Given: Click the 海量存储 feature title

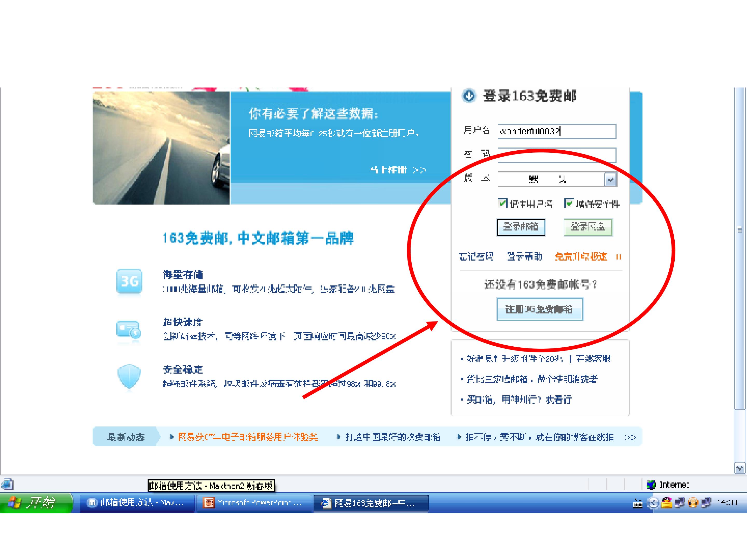Looking at the screenshot, I should (x=183, y=275).
